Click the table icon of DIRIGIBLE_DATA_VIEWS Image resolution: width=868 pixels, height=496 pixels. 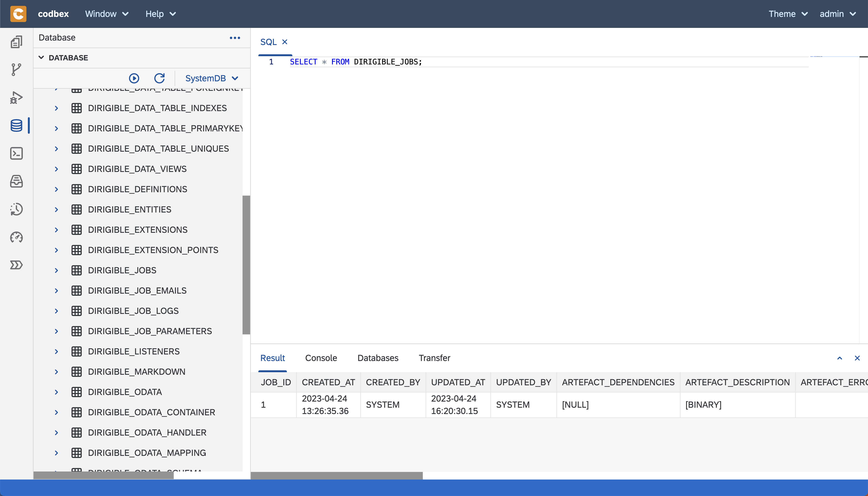coord(77,169)
